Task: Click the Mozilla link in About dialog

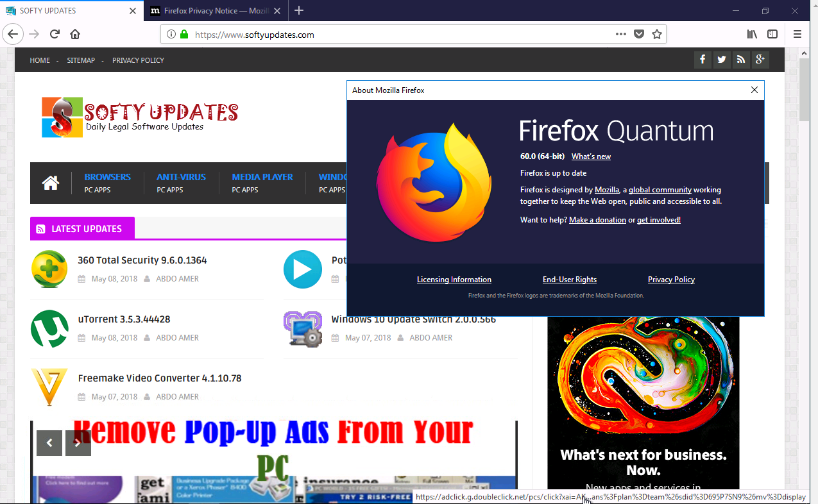Action: pos(607,190)
